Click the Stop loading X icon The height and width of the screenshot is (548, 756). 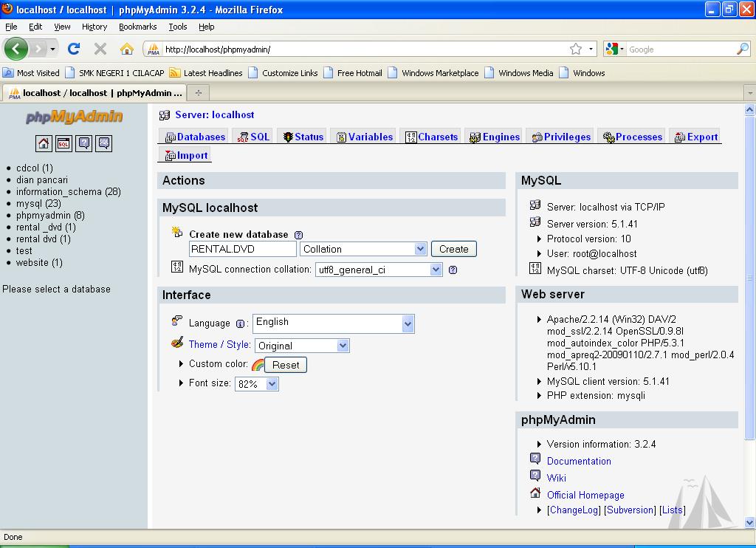pyautogui.click(x=100, y=49)
